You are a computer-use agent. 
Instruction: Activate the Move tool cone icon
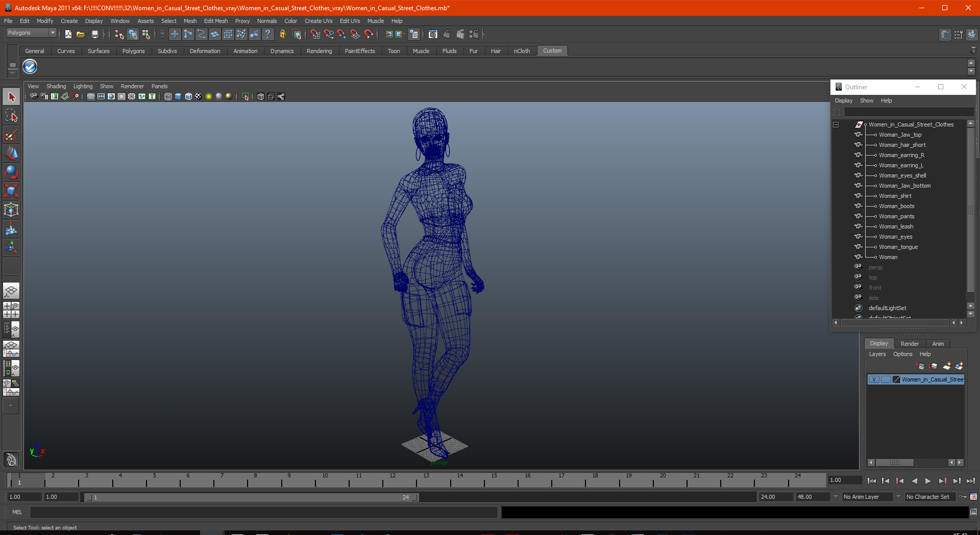[11, 153]
